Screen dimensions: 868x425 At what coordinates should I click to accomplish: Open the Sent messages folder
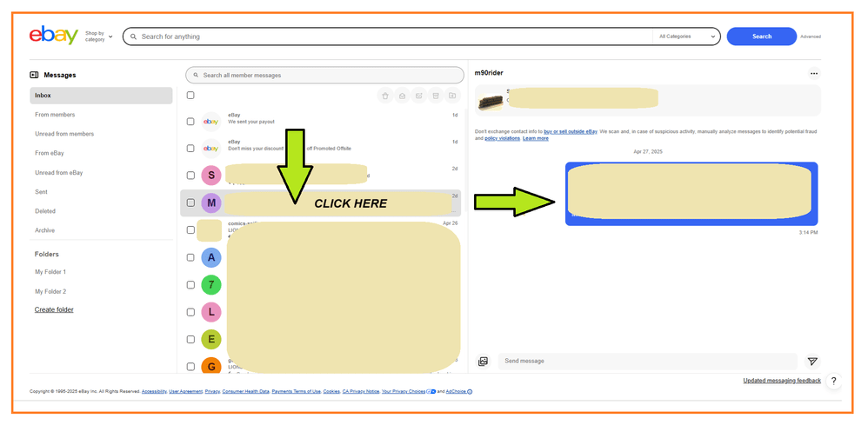tap(41, 192)
